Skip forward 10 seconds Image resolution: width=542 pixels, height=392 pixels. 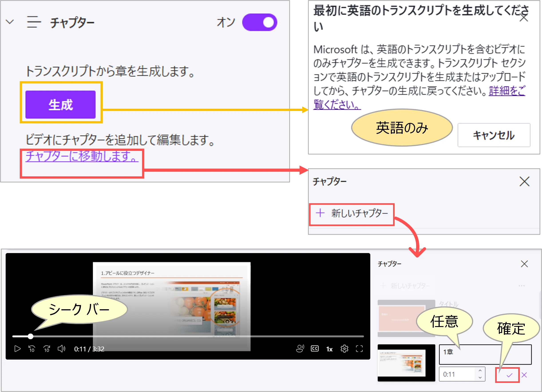click(x=47, y=349)
